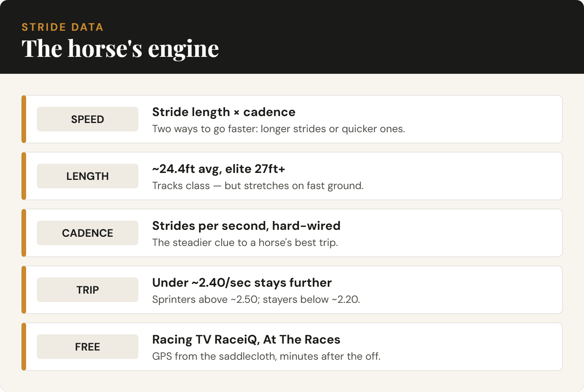
Task: Click the orange accent bar beside FREE
Action: tap(24, 347)
